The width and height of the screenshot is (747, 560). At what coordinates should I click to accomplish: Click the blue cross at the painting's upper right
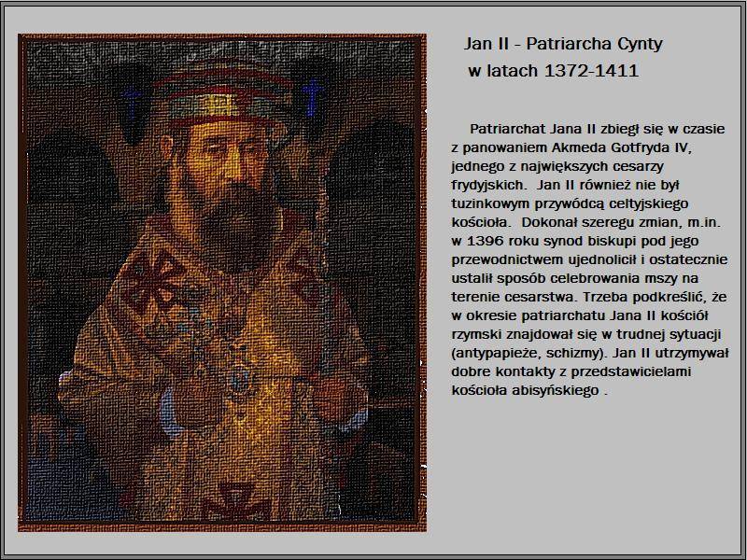point(314,94)
